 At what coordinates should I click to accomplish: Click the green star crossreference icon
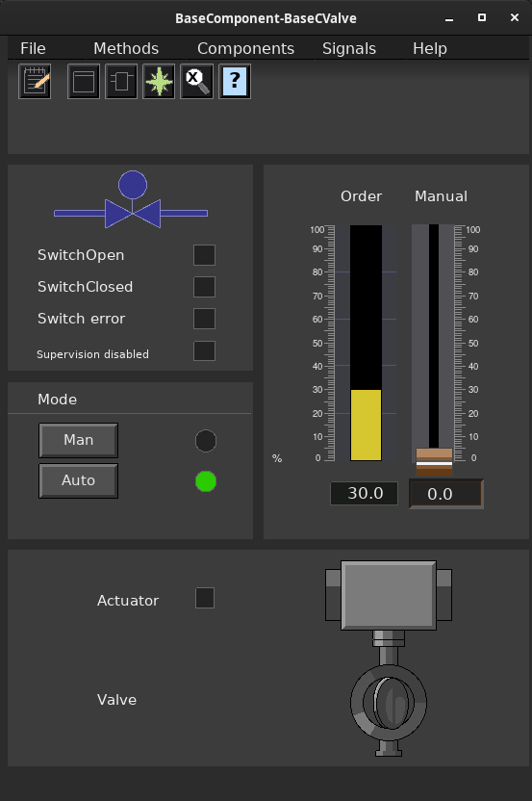[160, 81]
